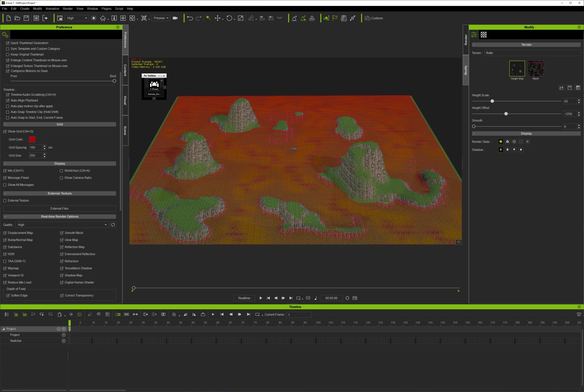Click first Shadow option icon
Viewport: 584px width, 392px height.
pyautogui.click(x=501, y=149)
